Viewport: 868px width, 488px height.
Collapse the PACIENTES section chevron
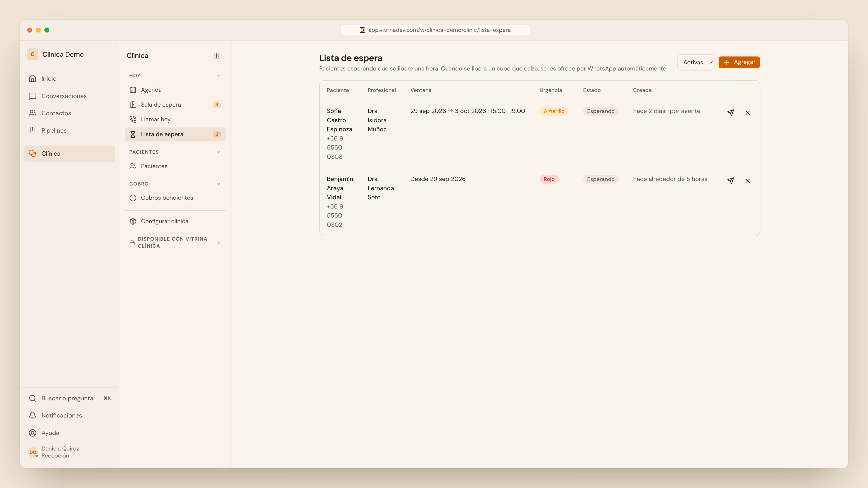coord(218,152)
